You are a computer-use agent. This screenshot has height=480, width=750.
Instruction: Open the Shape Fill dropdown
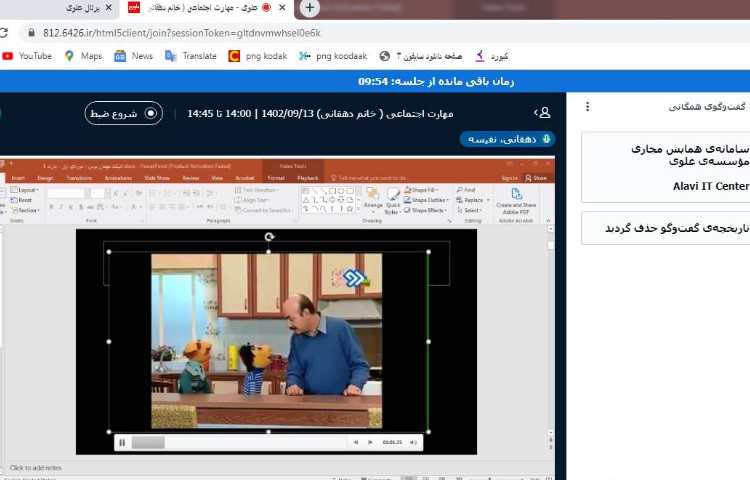click(x=421, y=190)
